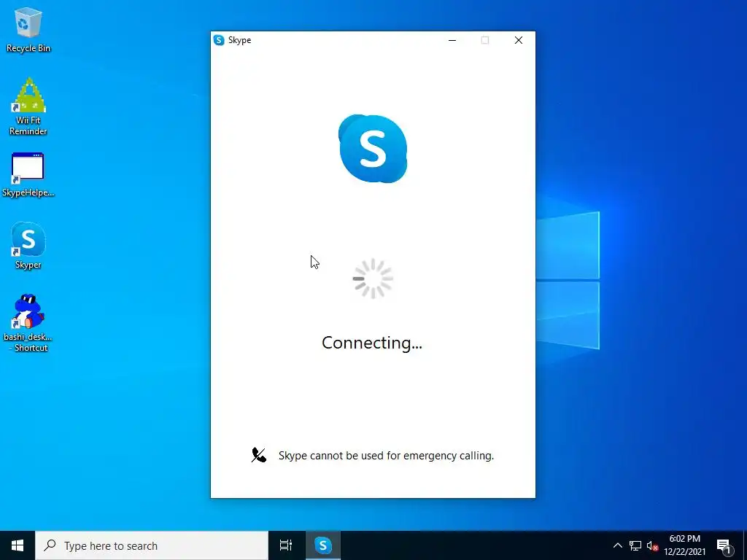Click the disabled maximize button of Skype
Image resolution: width=747 pixels, height=560 pixels.
click(x=485, y=40)
